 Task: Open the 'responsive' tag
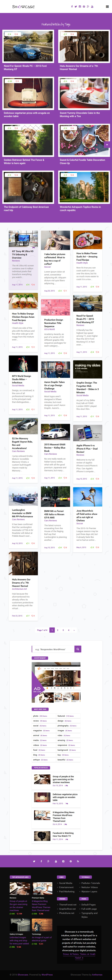62,745
